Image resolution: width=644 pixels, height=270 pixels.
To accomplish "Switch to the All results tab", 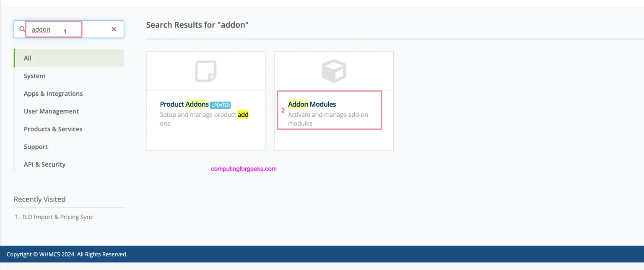I will point(27,58).
